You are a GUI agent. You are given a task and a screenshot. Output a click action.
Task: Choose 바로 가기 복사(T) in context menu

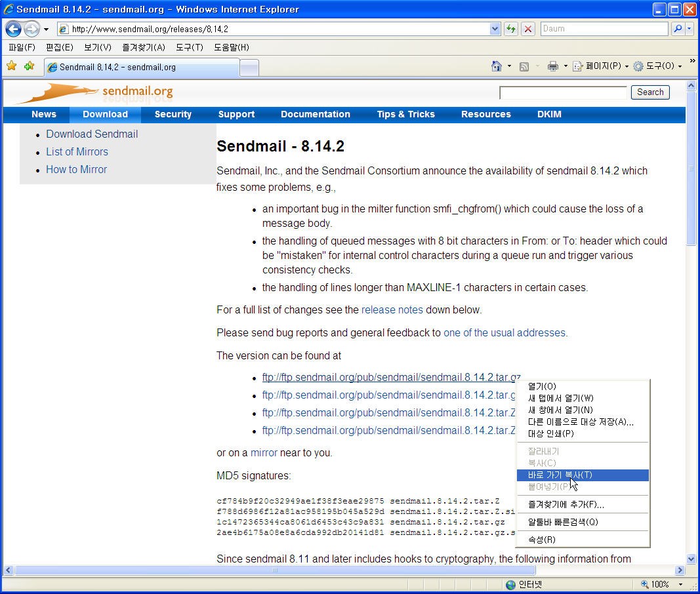tap(583, 475)
